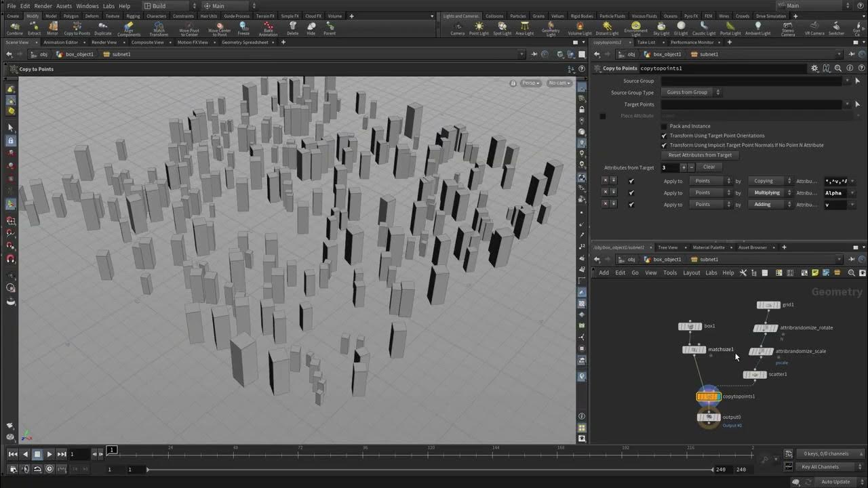
Task: Open the Copying method dropdown
Action: pos(770,181)
